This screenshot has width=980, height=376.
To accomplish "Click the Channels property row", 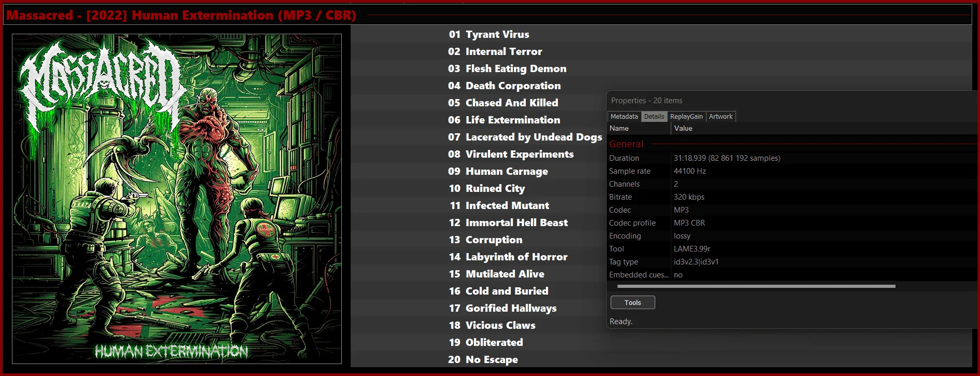I will pyautogui.click(x=791, y=184).
